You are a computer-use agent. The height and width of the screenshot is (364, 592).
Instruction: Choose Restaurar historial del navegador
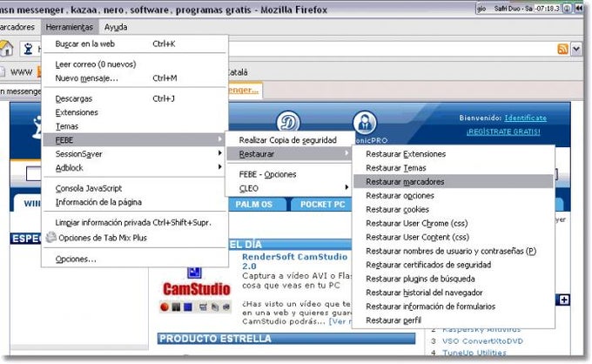453,293
